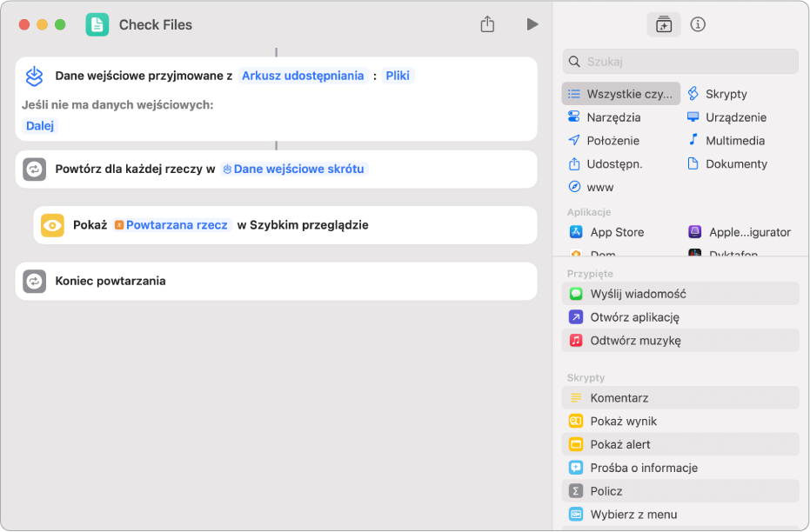Open the Dalej no-input option
Image resolution: width=810 pixels, height=532 pixels.
[x=40, y=125]
